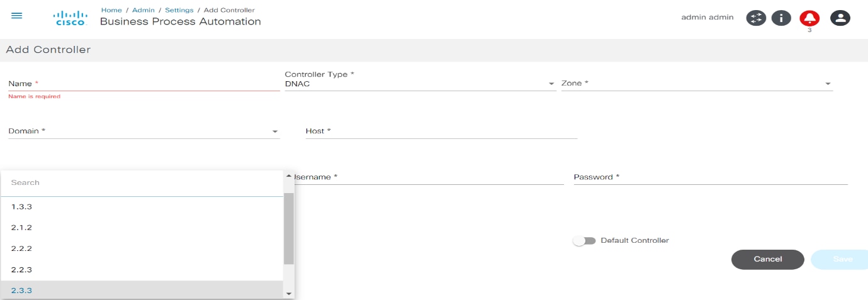This screenshot has width=868, height=300.
Task: Pick the highlighted 2.3.3 version option
Action: [21, 291]
